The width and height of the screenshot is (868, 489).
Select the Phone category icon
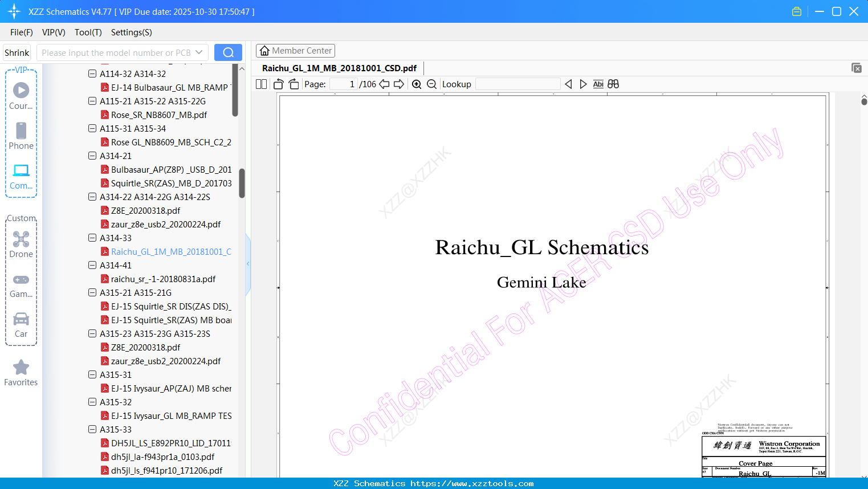(x=21, y=136)
